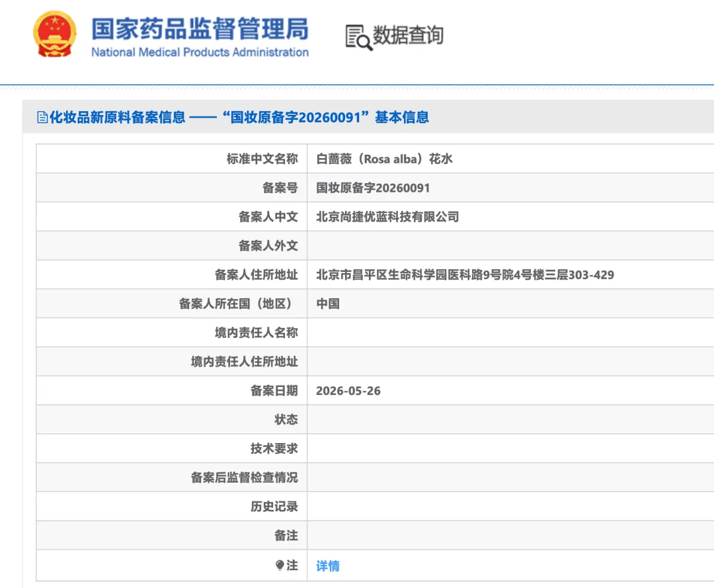Viewport: 714px width, 588px height.
Task: Click the 备案后监督检查情况 row label
Action: click(245, 478)
